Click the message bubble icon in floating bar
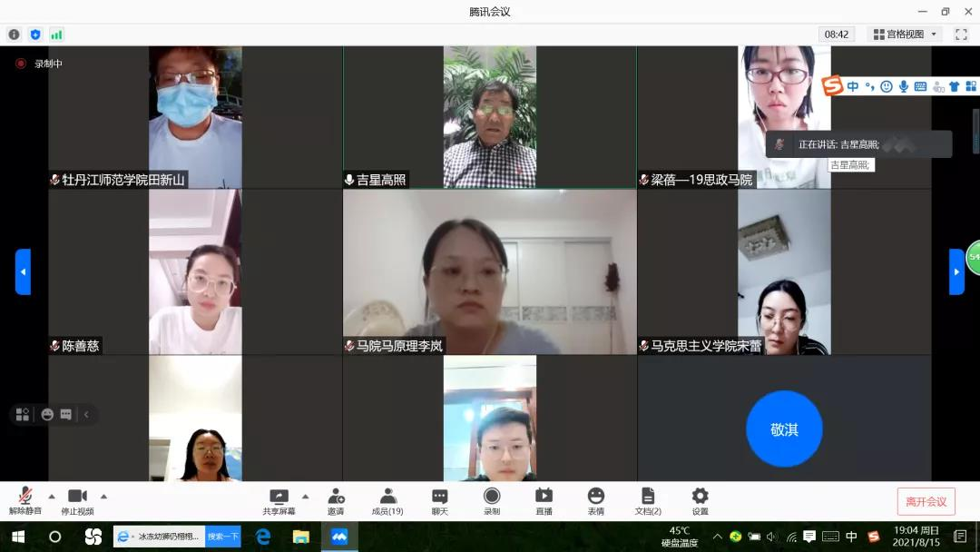980x552 pixels. [65, 415]
